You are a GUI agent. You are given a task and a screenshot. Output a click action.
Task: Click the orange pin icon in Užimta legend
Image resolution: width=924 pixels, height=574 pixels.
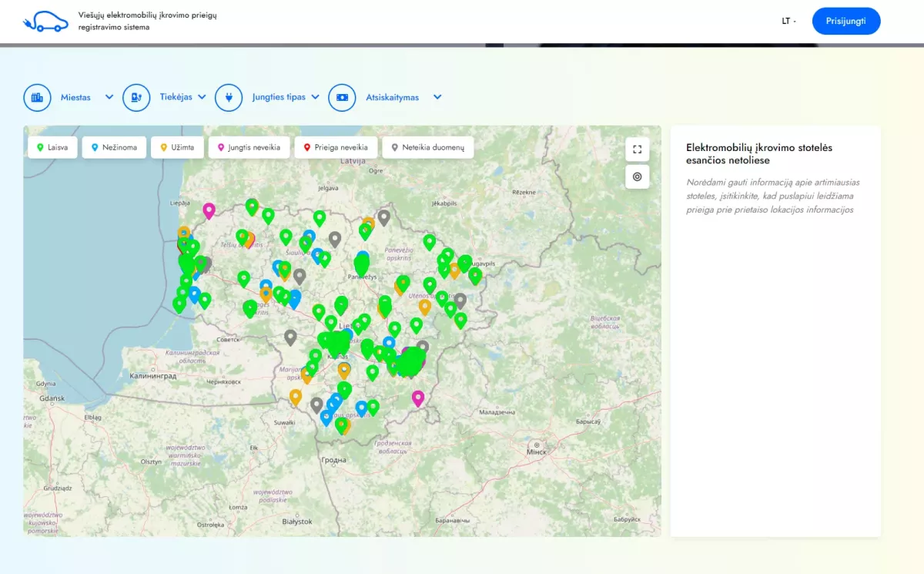click(164, 146)
